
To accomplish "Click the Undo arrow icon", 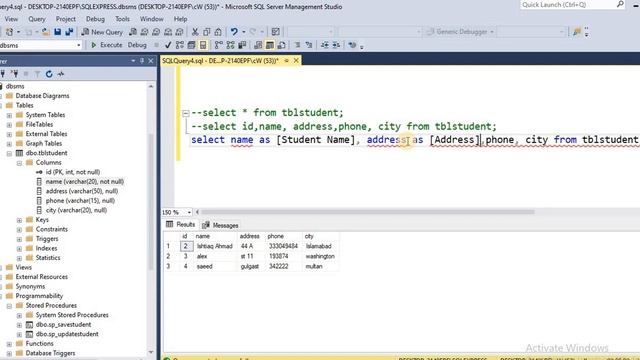I will (x=234, y=32).
